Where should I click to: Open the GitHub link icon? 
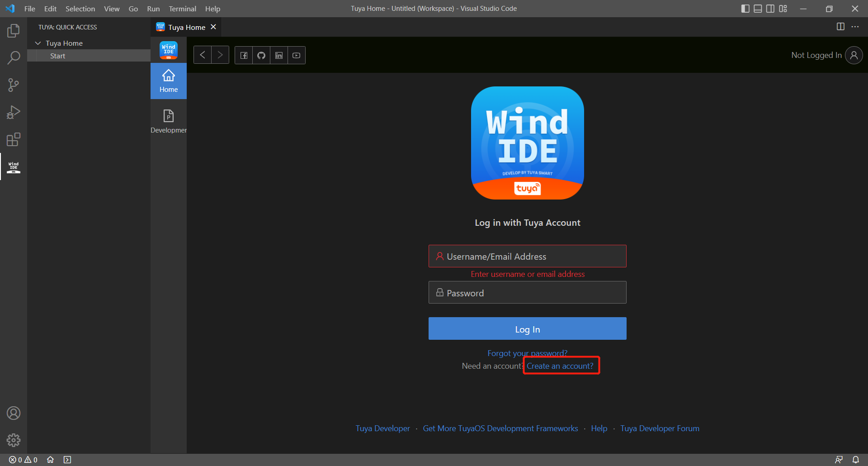(x=261, y=55)
